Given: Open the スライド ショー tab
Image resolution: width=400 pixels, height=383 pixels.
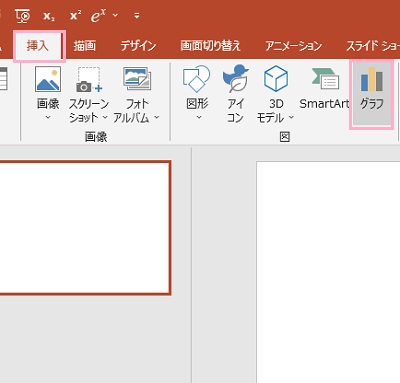Looking at the screenshot, I should (373, 46).
